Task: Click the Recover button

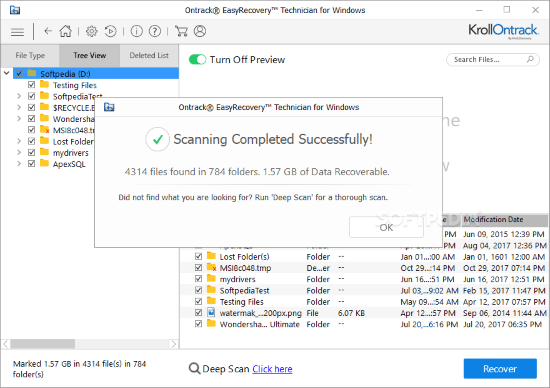Action: point(500,369)
